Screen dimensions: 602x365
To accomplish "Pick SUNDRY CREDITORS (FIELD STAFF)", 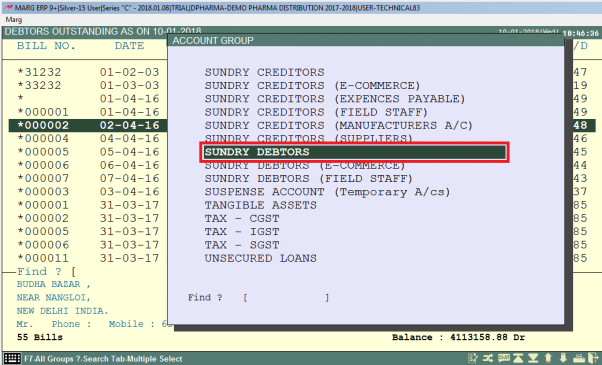I will [316, 112].
